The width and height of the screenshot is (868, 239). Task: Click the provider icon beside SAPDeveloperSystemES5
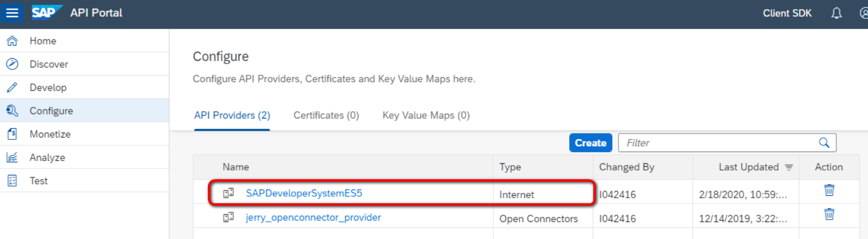pyautogui.click(x=228, y=193)
